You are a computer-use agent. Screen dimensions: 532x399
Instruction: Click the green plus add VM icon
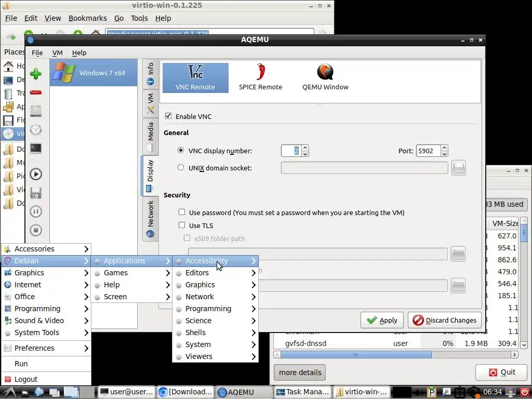pyautogui.click(x=36, y=74)
